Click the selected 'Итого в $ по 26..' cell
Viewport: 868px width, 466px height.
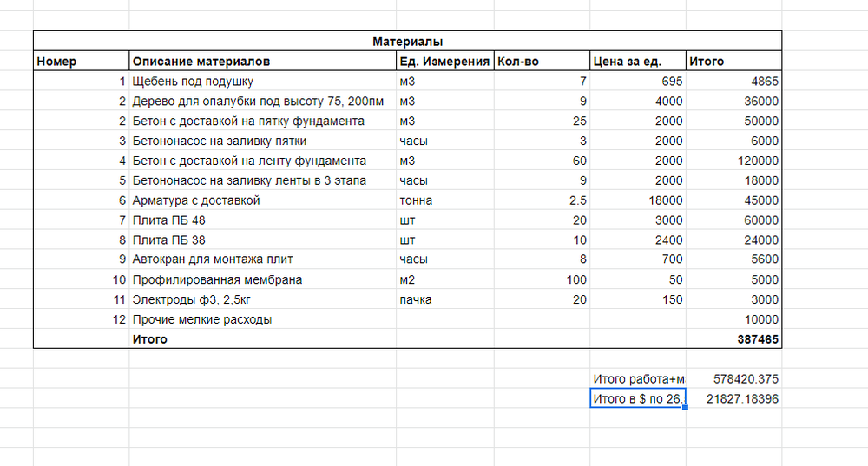click(x=638, y=398)
